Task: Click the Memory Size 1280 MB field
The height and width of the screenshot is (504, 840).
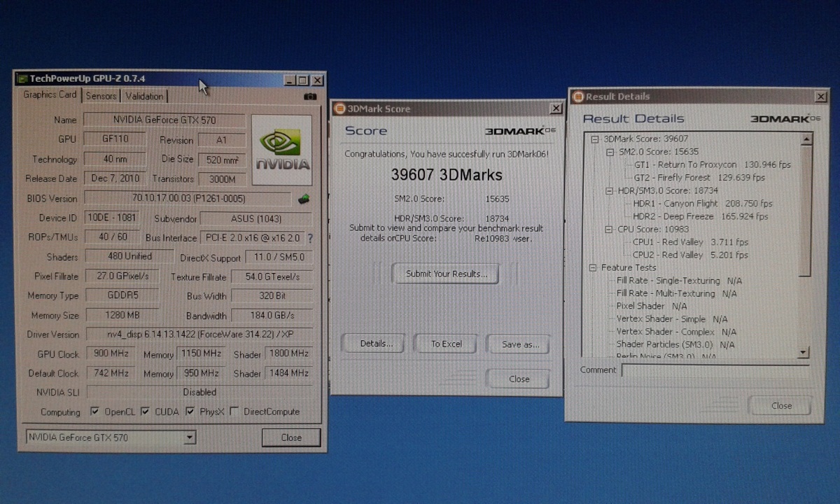Action: point(123,315)
